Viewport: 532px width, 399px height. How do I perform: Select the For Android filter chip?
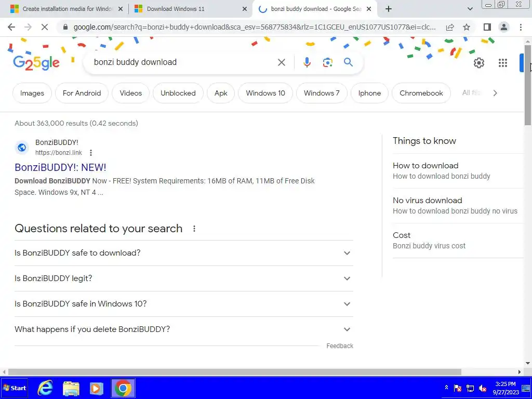point(82,93)
